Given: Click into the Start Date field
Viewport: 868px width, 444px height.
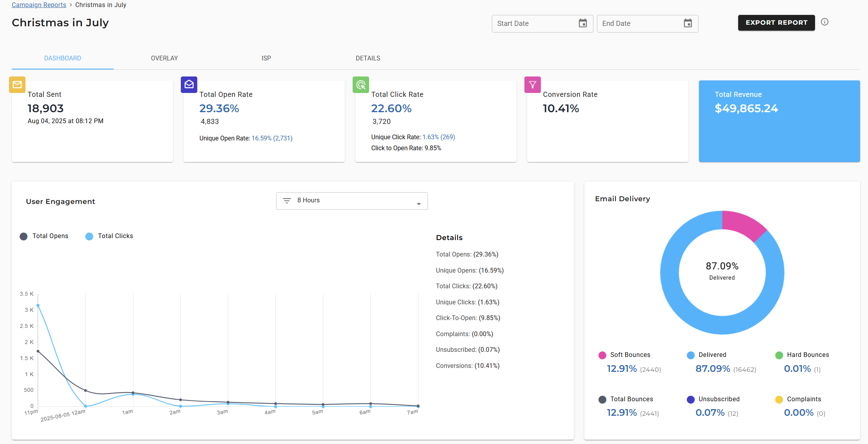Looking at the screenshot, I should coord(533,24).
